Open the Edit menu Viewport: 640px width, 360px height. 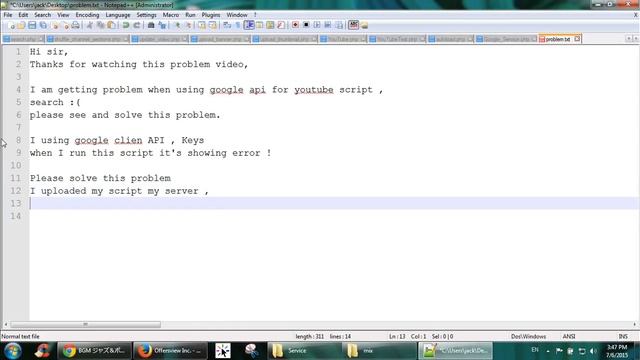pos(23,15)
